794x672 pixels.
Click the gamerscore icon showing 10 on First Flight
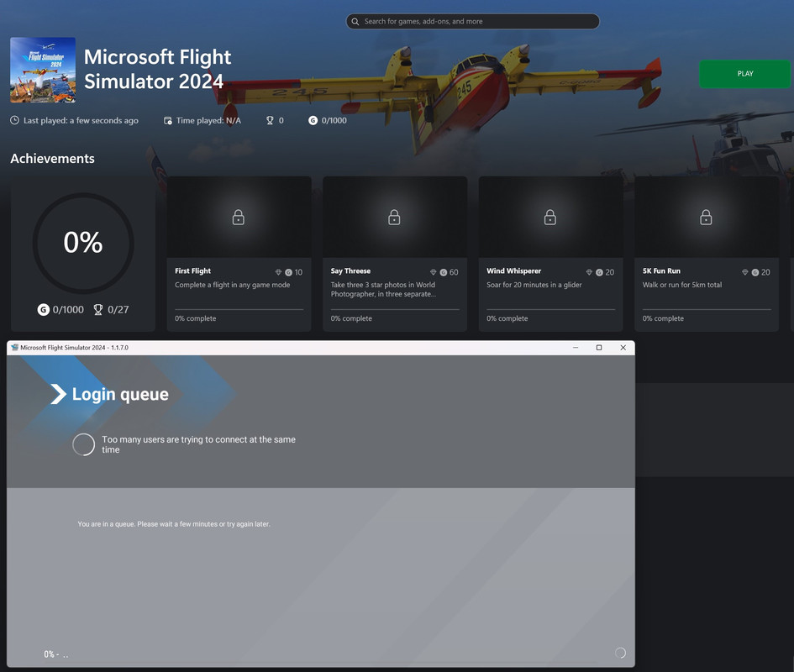coord(289,272)
